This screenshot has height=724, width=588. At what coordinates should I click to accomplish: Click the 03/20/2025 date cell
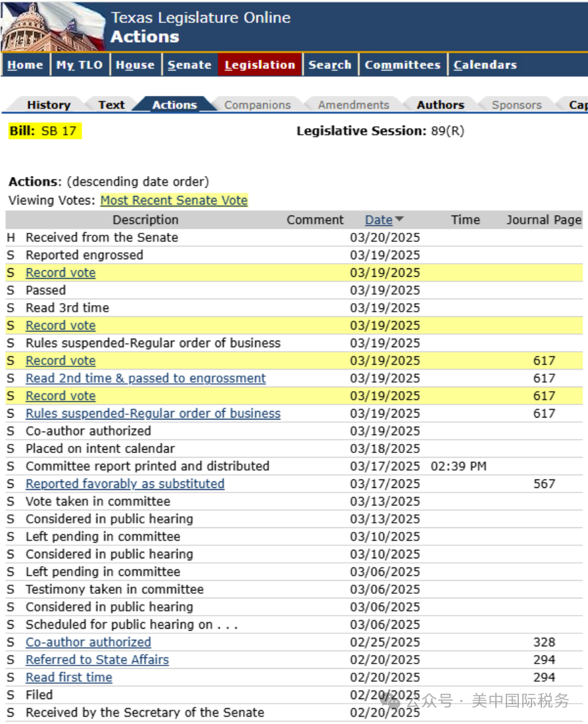click(x=385, y=237)
